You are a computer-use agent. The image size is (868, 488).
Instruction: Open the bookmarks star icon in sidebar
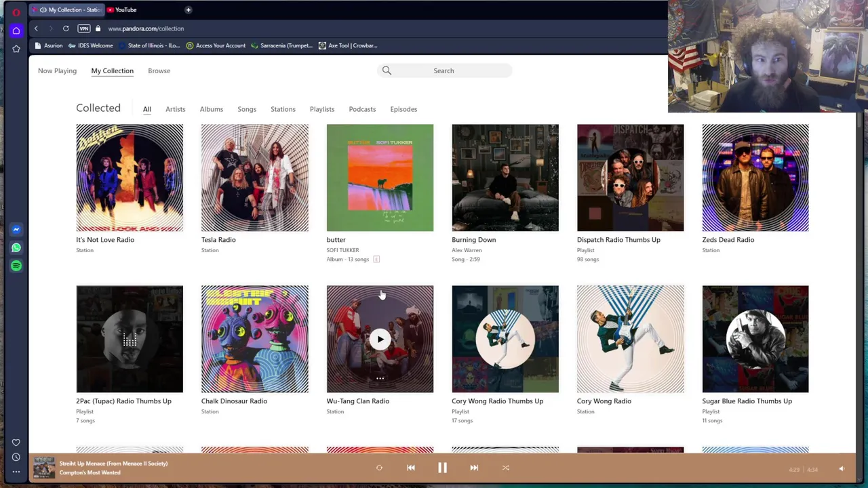click(16, 49)
